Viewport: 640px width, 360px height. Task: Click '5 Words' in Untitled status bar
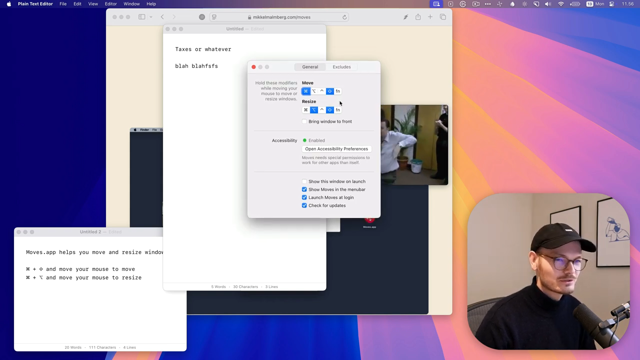(218, 287)
